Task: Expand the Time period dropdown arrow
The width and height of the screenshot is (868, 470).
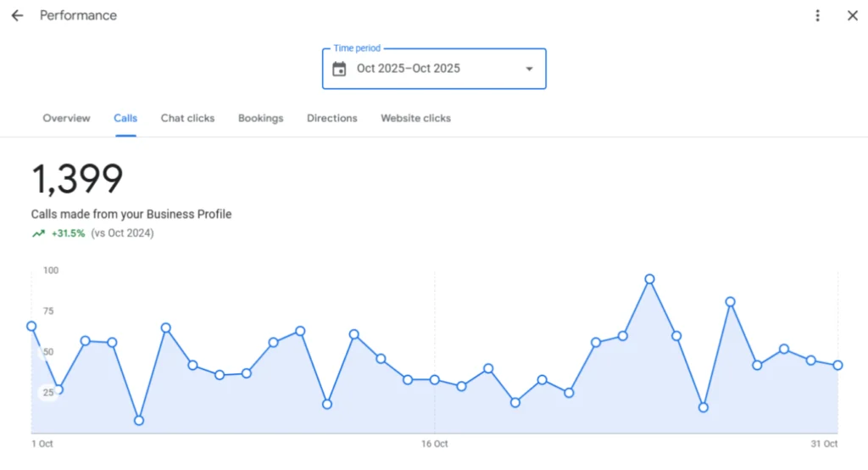Action: (529, 69)
